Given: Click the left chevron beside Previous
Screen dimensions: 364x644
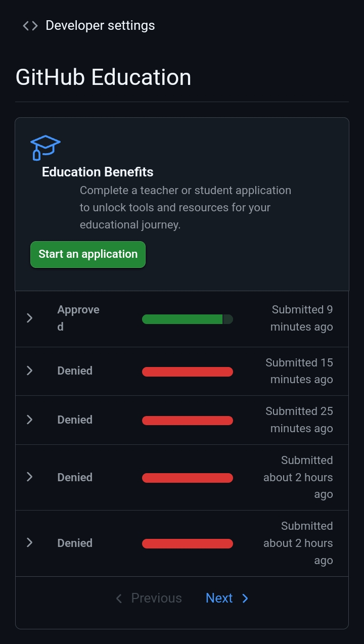Looking at the screenshot, I should click(119, 599).
